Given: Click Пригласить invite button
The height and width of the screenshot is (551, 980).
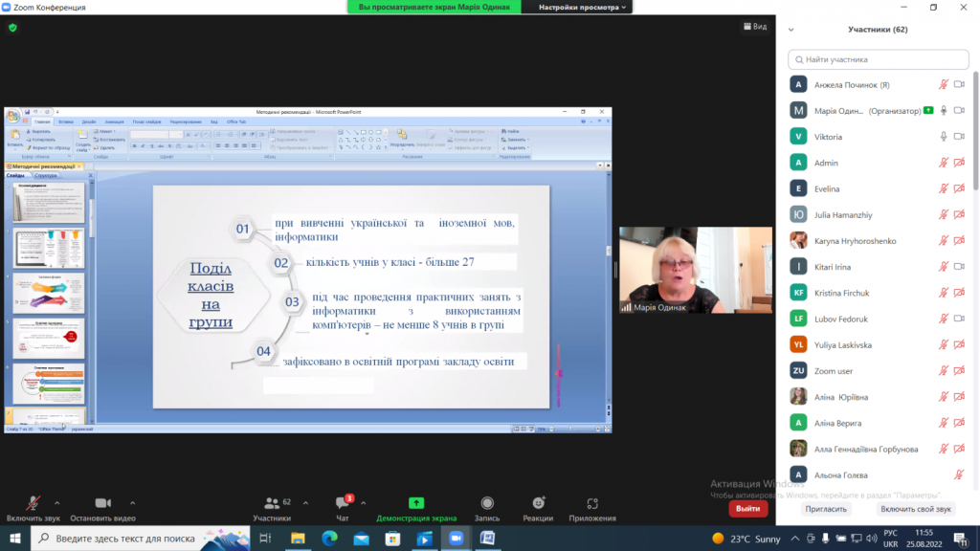Looking at the screenshot, I should (x=826, y=509).
